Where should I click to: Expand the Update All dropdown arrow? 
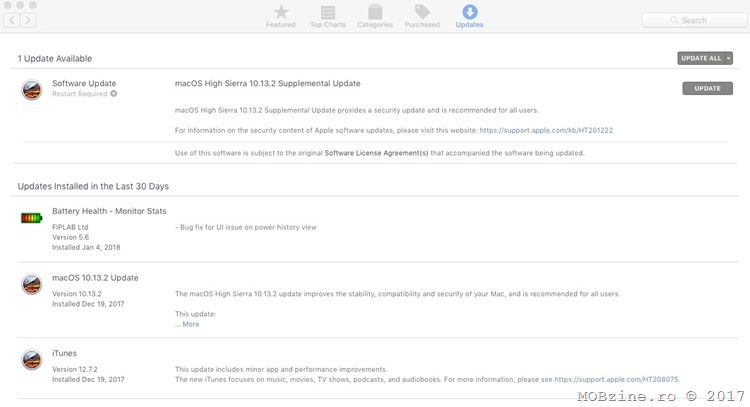729,59
